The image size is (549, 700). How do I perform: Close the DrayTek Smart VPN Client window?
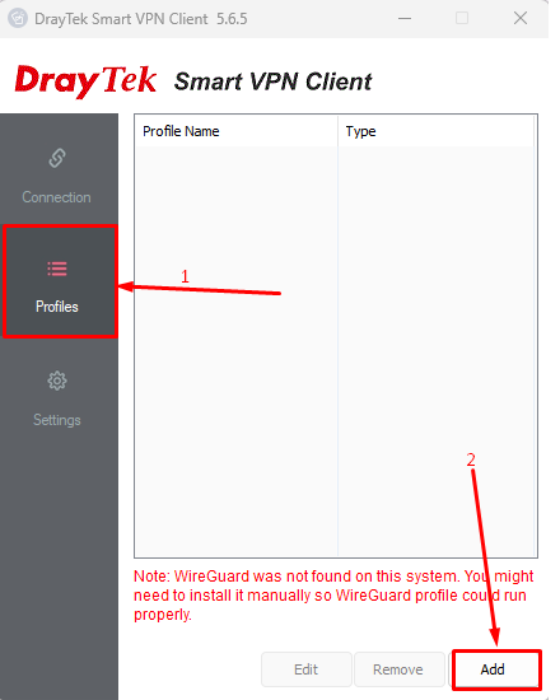coord(520,18)
